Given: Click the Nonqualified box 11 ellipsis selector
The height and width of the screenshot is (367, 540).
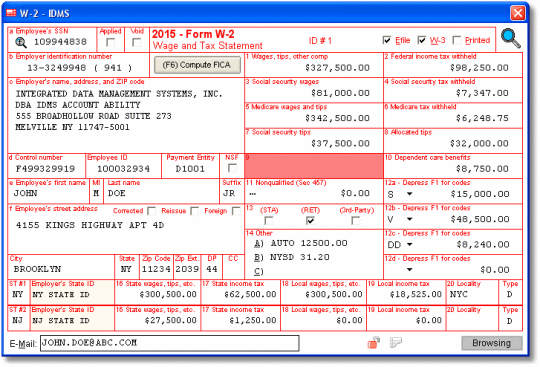Looking at the screenshot, I should 252,194.
